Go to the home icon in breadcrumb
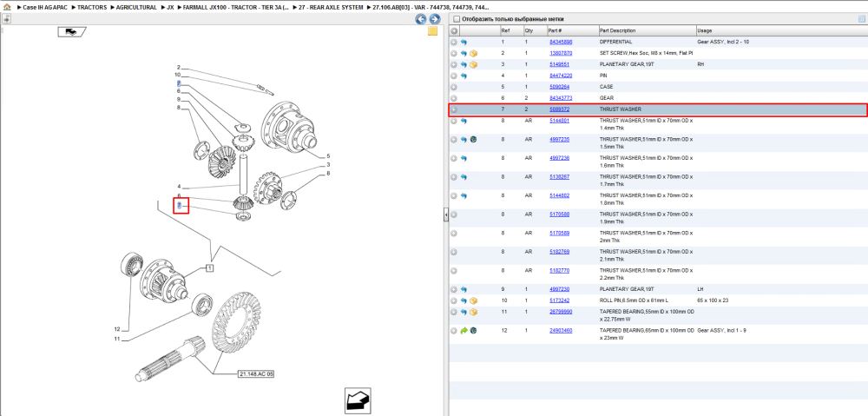 click(x=7, y=8)
